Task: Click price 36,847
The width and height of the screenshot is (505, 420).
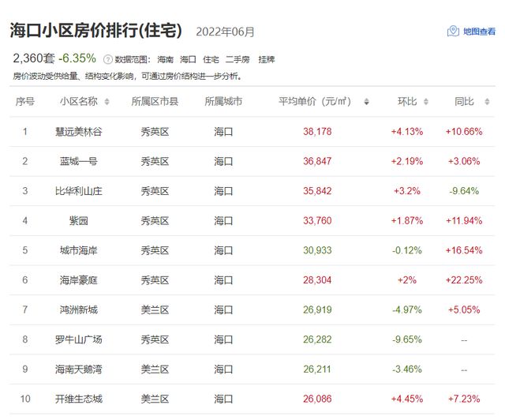Action: [317, 161]
